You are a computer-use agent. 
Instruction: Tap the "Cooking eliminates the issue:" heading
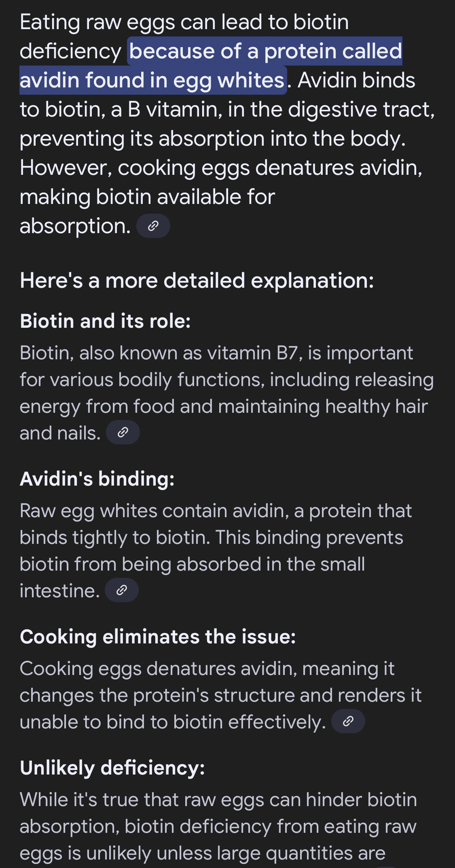click(x=158, y=637)
